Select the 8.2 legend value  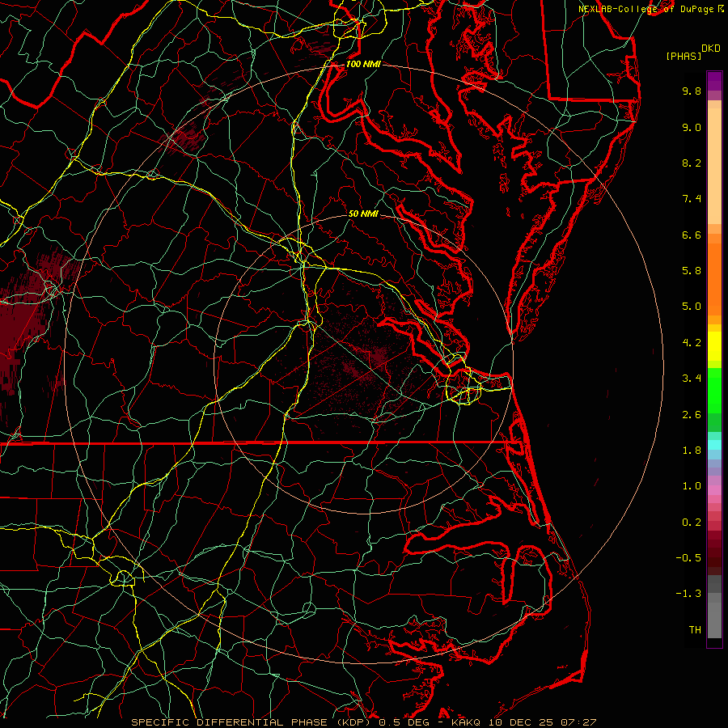(x=692, y=163)
